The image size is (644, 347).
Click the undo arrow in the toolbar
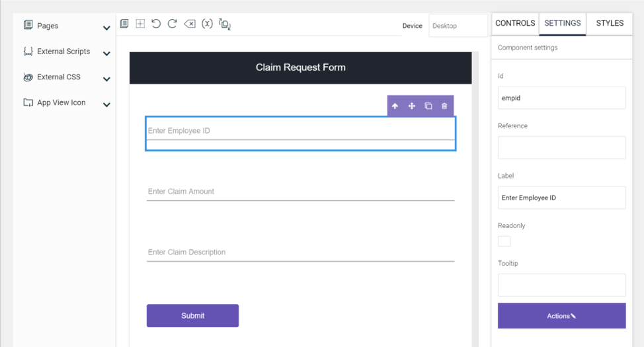pos(156,24)
